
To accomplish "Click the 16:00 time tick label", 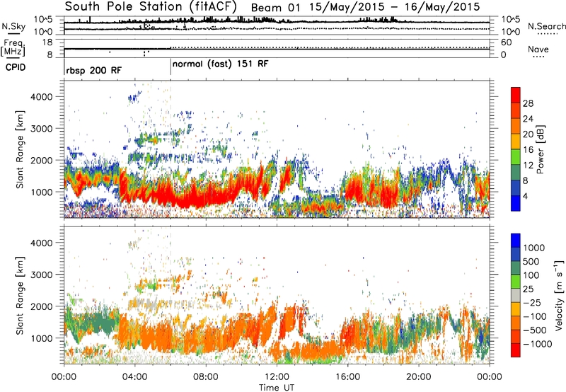I will tap(347, 377).
